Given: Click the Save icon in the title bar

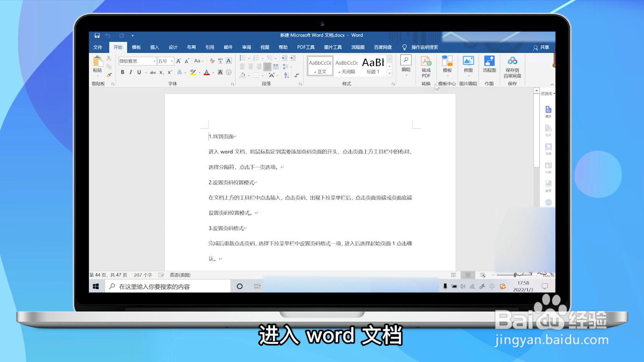Looking at the screenshot, I should 97,35.
